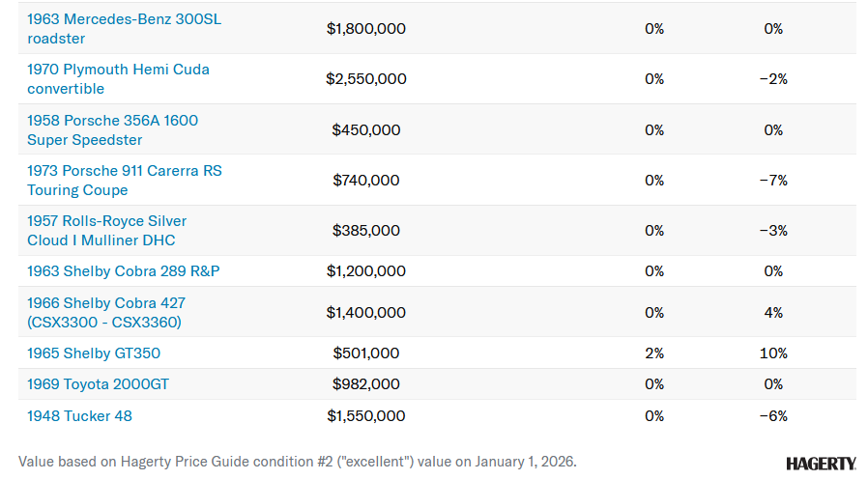Open the 1965 Shelby GT350 link
This screenshot has height=480, width=868.
(x=94, y=353)
